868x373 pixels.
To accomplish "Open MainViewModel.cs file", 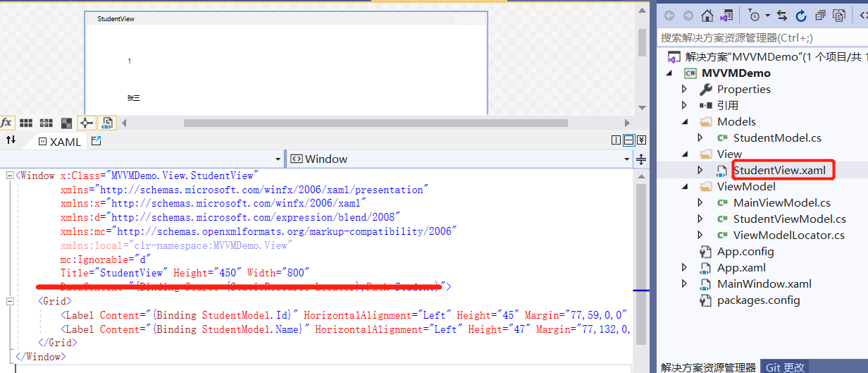I will click(781, 202).
